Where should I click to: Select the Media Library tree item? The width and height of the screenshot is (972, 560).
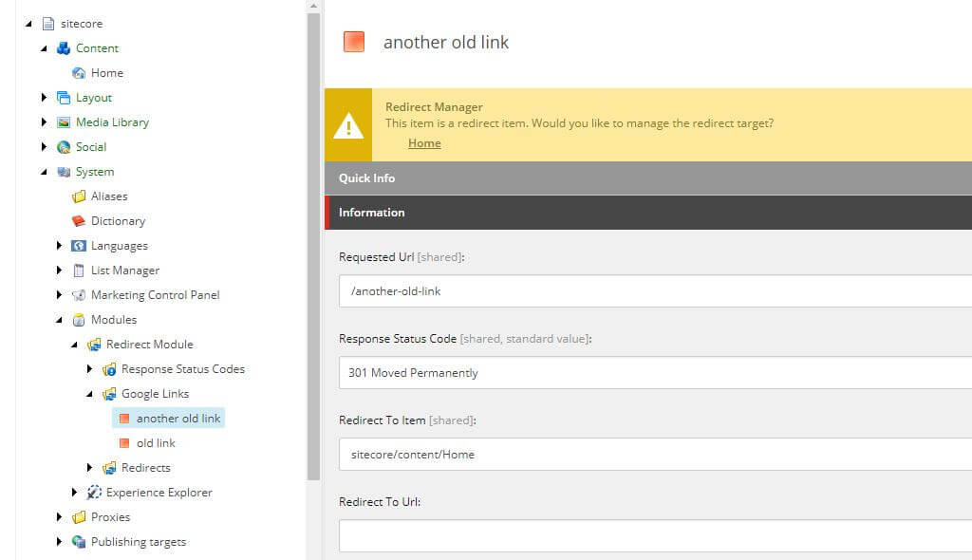pos(112,122)
